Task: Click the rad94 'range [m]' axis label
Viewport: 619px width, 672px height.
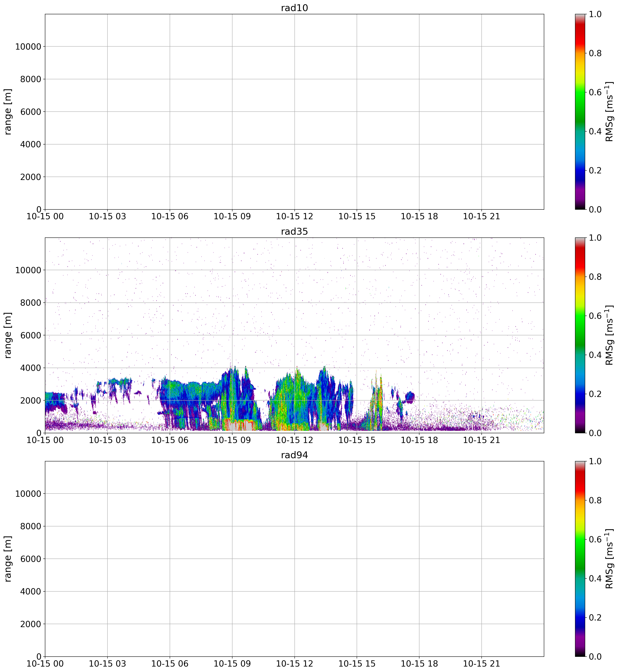Action: 8,559
